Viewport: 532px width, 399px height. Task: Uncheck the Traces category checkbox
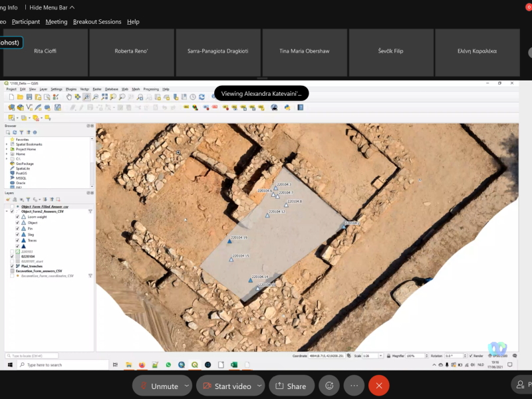[17, 240]
